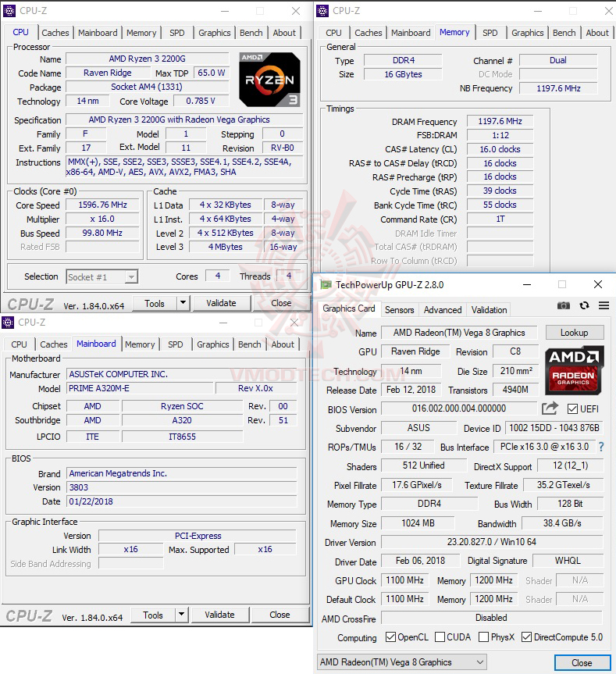Click GPU Clock value 1100 MHz
Screen dimensions: 616x674
(405, 580)
